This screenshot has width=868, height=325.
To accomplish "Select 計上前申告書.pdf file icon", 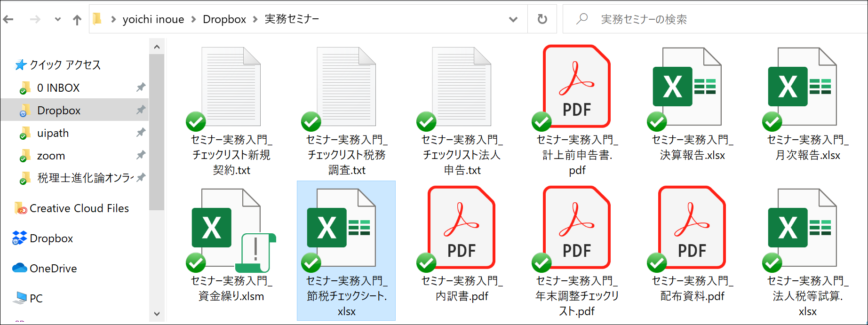I will pos(576,87).
